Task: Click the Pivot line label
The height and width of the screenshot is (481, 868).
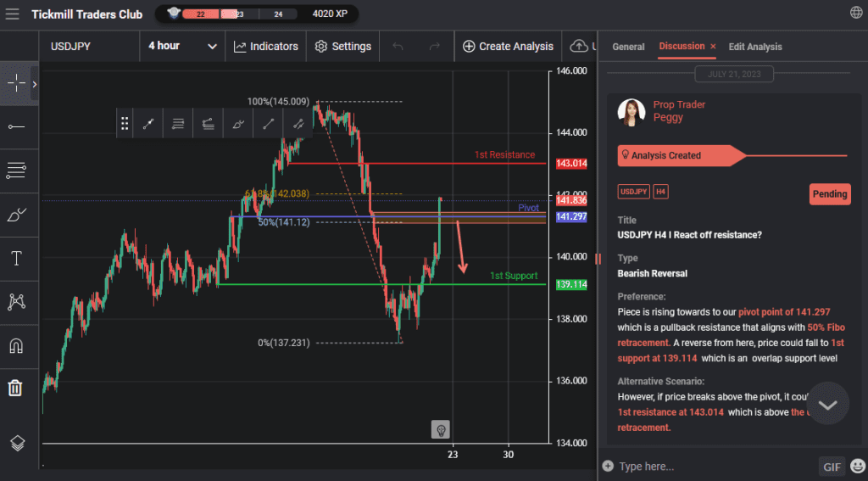Action: tap(528, 208)
